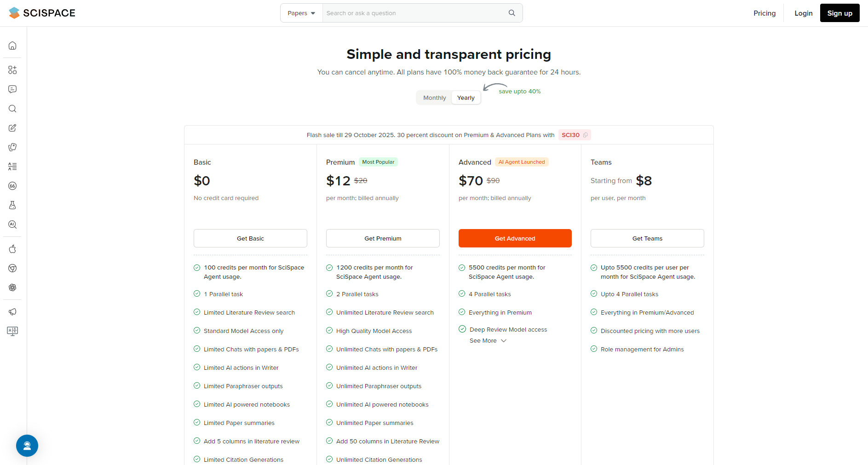Click the search or ask question field
The height and width of the screenshot is (465, 868).
click(414, 13)
